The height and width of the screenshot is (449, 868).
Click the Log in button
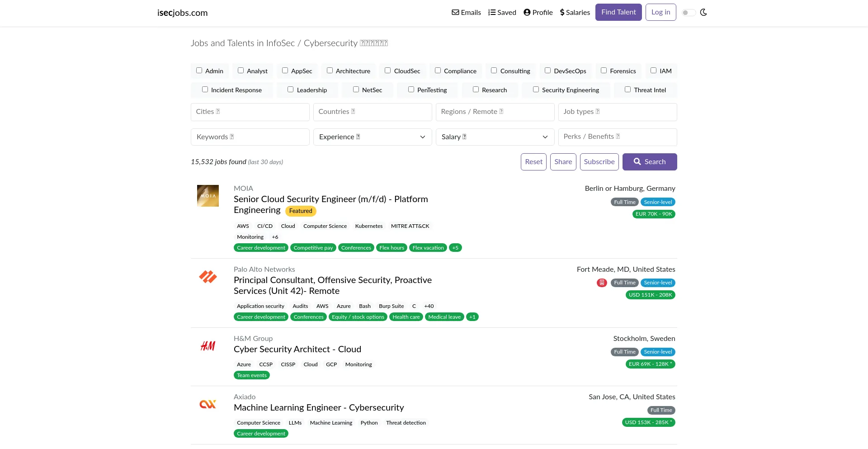click(x=660, y=12)
